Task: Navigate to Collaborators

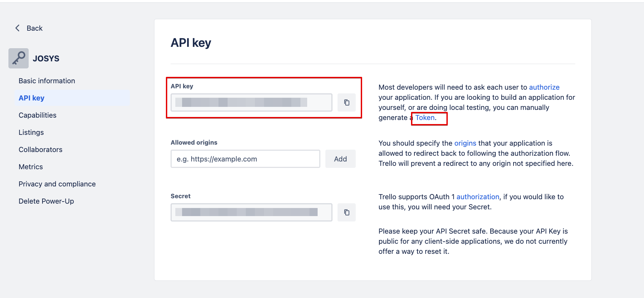Action: click(40, 150)
